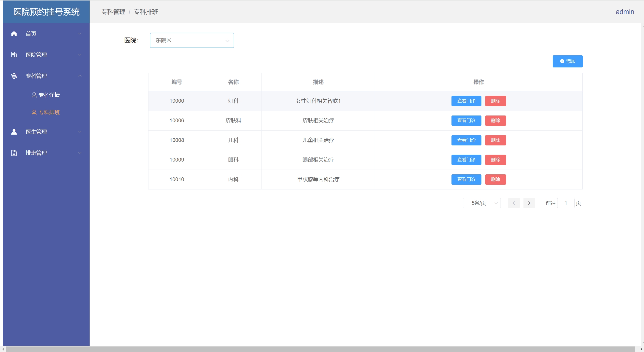The height and width of the screenshot is (352, 644).
Task: Click the admin username link
Action: pyautogui.click(x=625, y=12)
